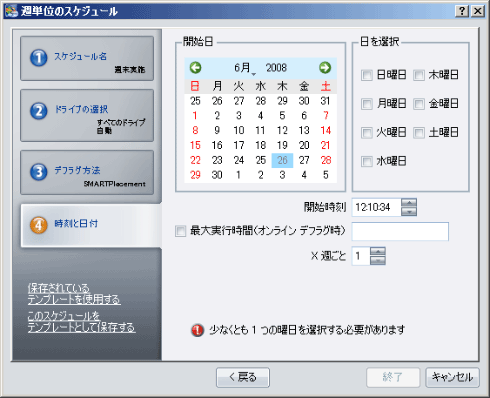Click the 戻る back button
The image size is (490, 398).
pyautogui.click(x=243, y=377)
